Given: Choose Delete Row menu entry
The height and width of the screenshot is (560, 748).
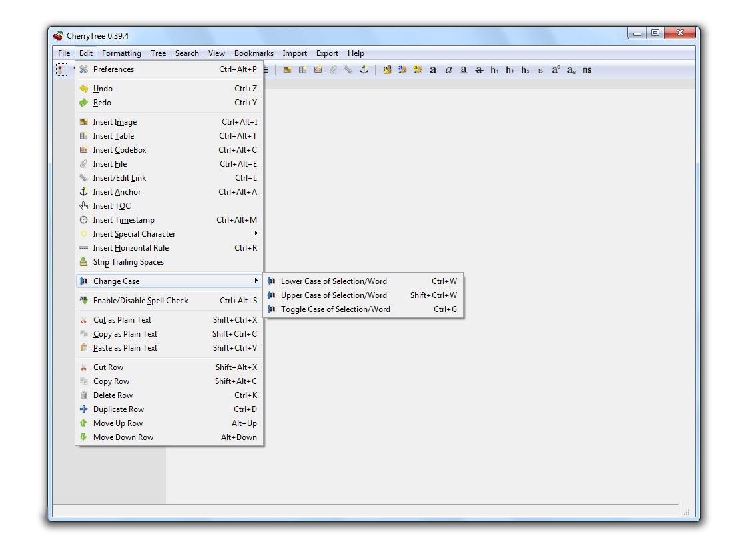Looking at the screenshot, I should [x=169, y=395].
